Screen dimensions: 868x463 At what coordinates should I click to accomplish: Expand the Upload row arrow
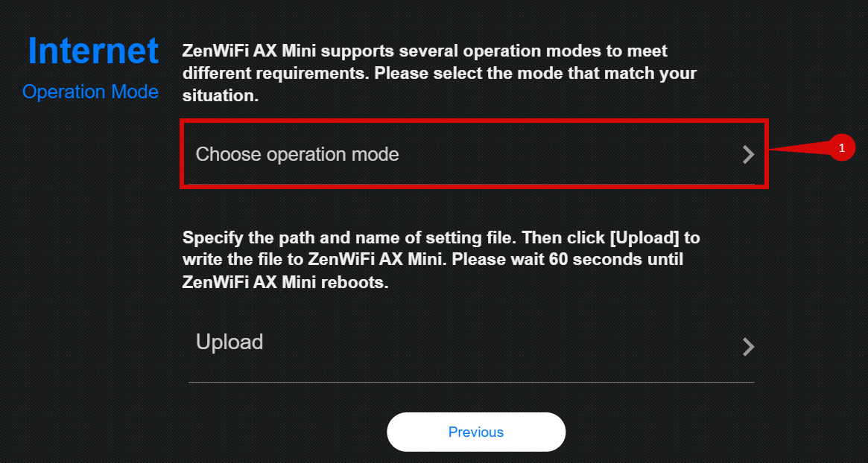[x=748, y=347]
